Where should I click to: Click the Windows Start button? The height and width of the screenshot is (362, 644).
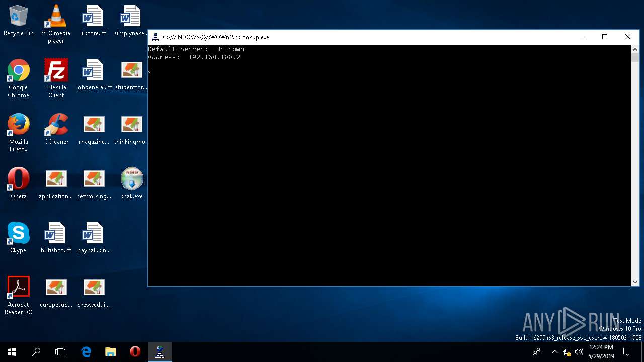click(x=12, y=352)
